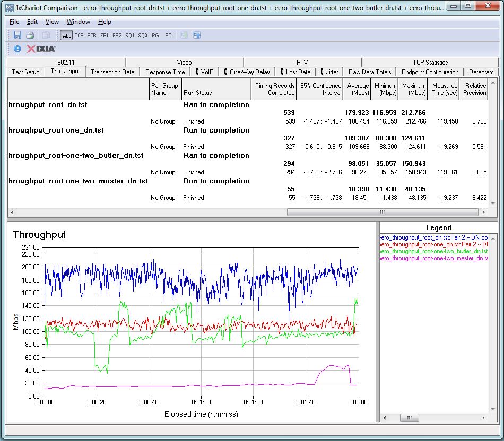This screenshot has width=504, height=441.
Task: Select the SQ1 filter button
Action: click(130, 36)
